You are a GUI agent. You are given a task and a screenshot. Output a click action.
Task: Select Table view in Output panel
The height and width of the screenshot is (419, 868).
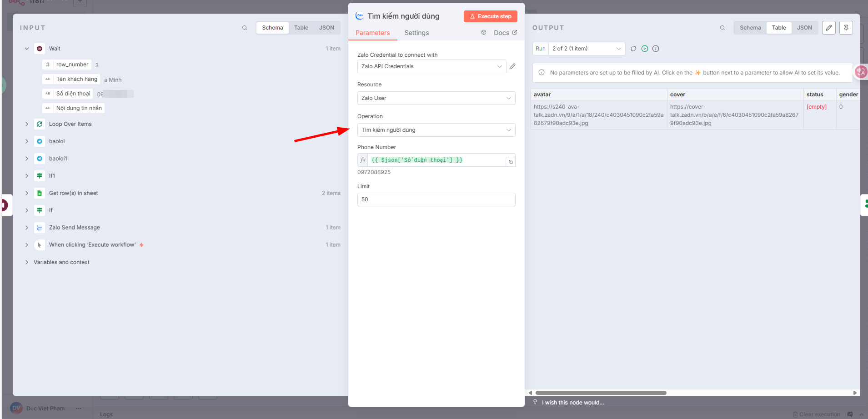pyautogui.click(x=779, y=28)
